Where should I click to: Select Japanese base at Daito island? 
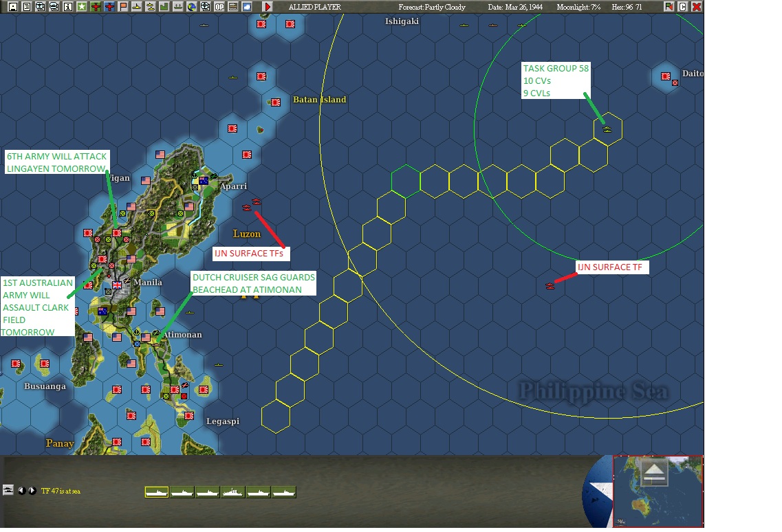pos(666,76)
